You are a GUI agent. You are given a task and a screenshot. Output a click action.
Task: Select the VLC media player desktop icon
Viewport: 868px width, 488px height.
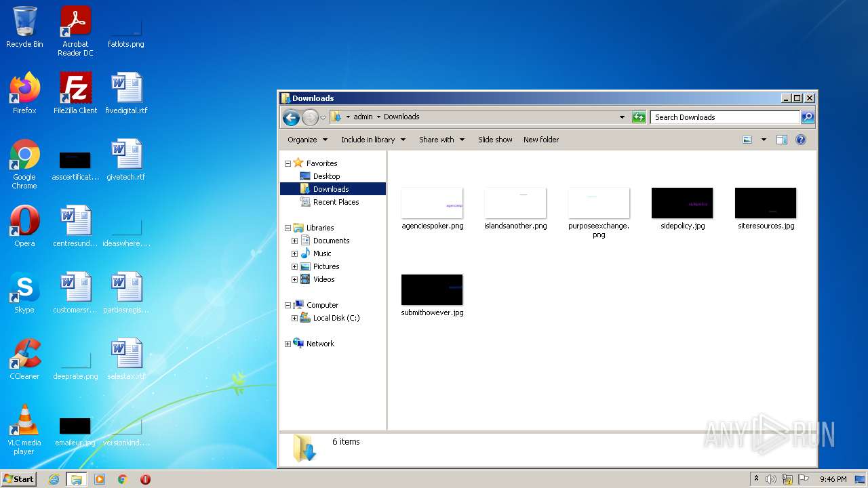[24, 430]
